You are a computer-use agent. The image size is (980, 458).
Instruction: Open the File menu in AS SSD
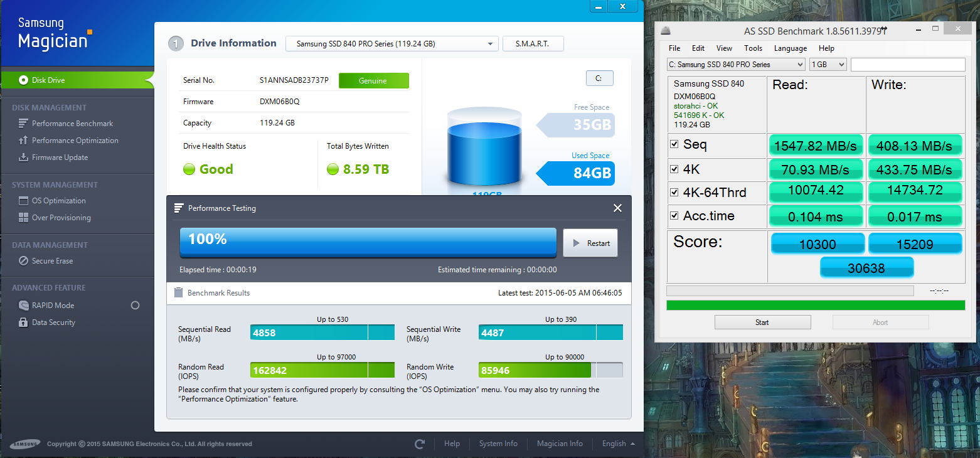coord(674,48)
